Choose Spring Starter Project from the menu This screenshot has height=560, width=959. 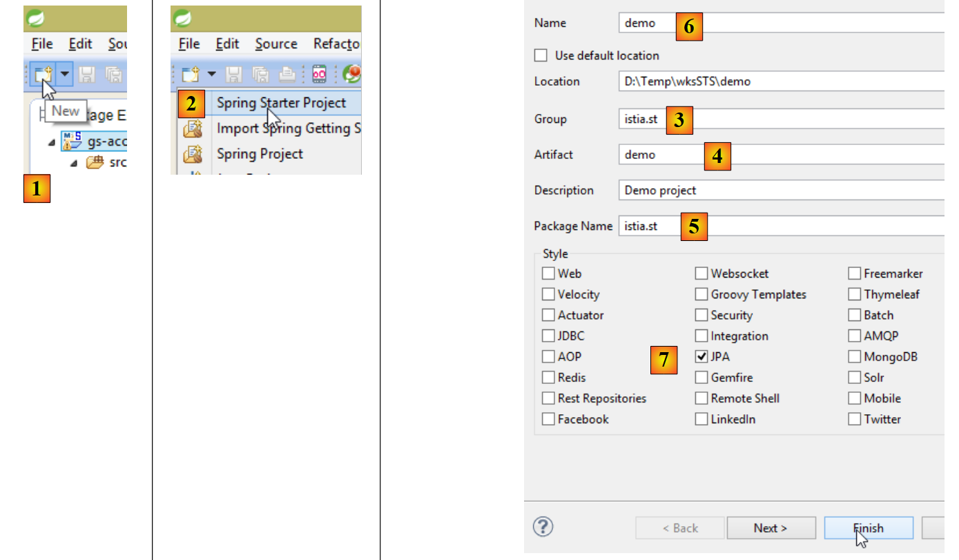tap(281, 103)
